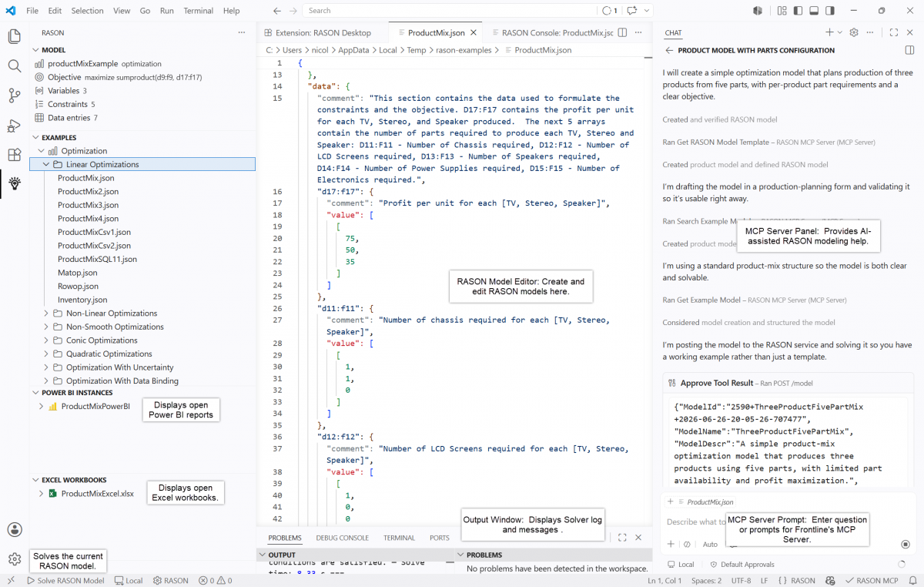Click in the title bar Search box
This screenshot has width=924, height=587.
tap(450, 11)
